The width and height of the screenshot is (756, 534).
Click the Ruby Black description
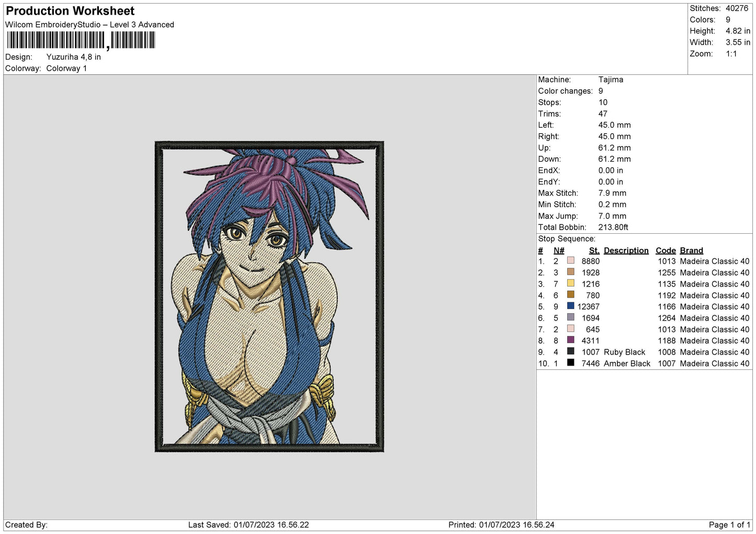click(624, 353)
